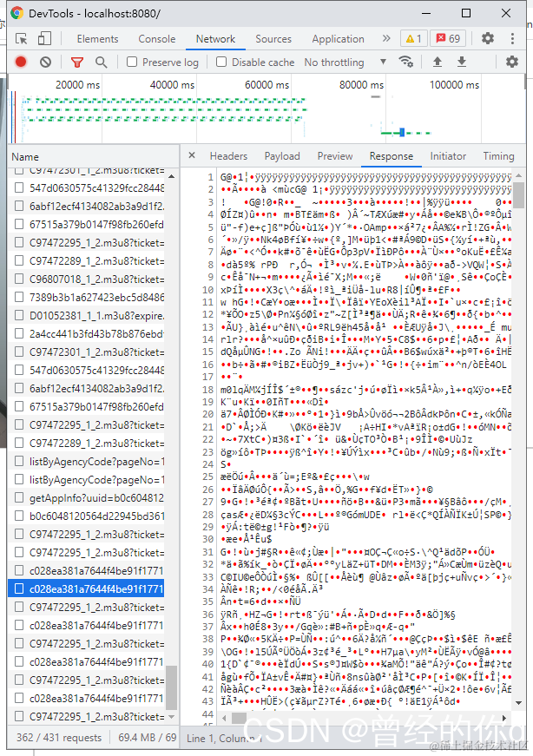533x756 pixels.
Task: Open the Payload tab
Action: pos(282,156)
